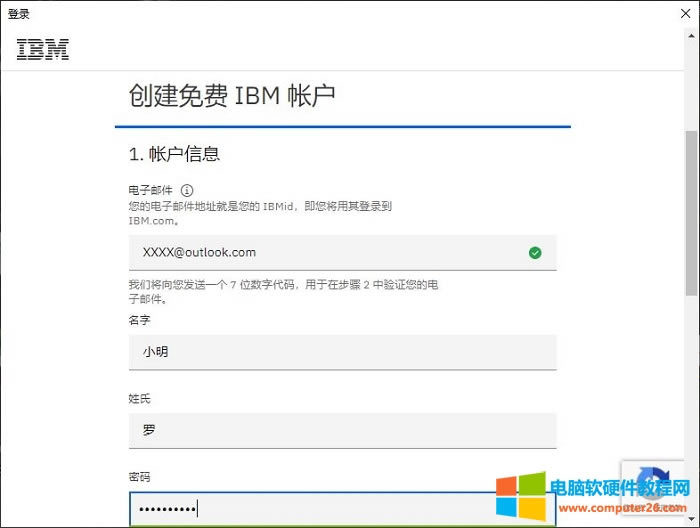Click the 密码 field label

(140, 477)
